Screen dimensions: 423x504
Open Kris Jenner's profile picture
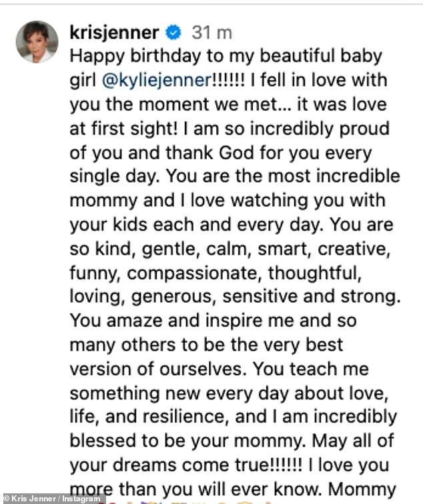tap(37, 42)
